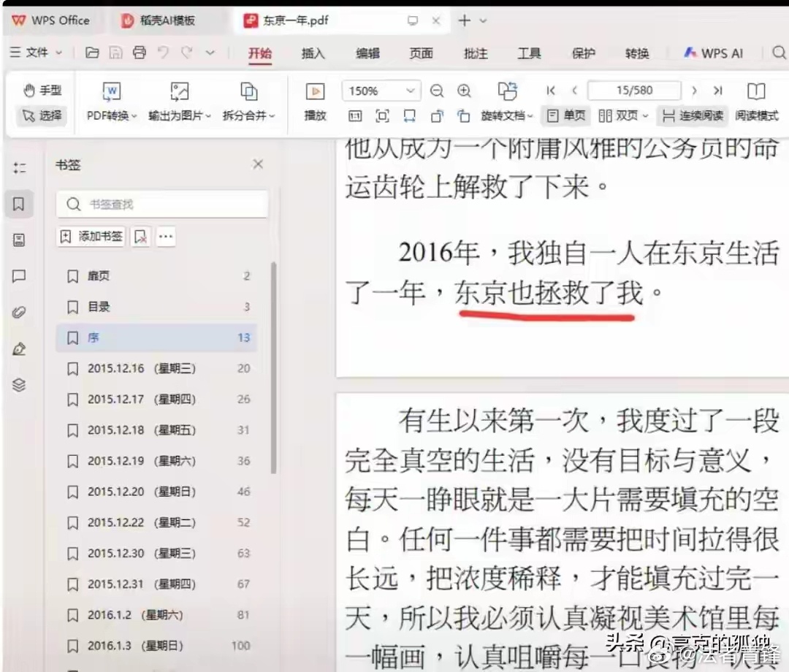Viewport: 789px width, 672px height.
Task: Switch to the 插入 ribbon tab
Action: click(313, 53)
